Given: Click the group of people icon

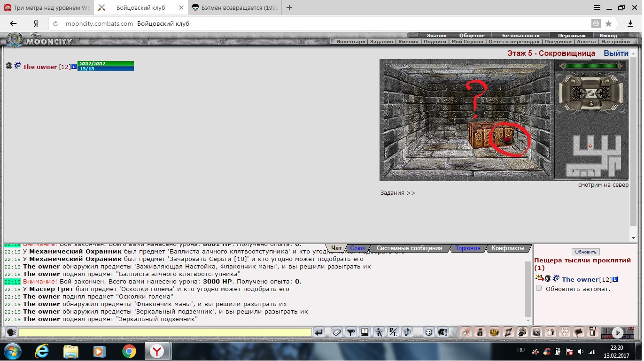Looking at the screenshot, I should (x=565, y=332).
